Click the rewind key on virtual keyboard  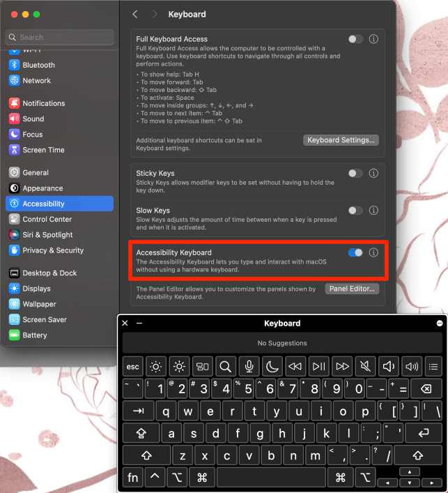(x=295, y=366)
